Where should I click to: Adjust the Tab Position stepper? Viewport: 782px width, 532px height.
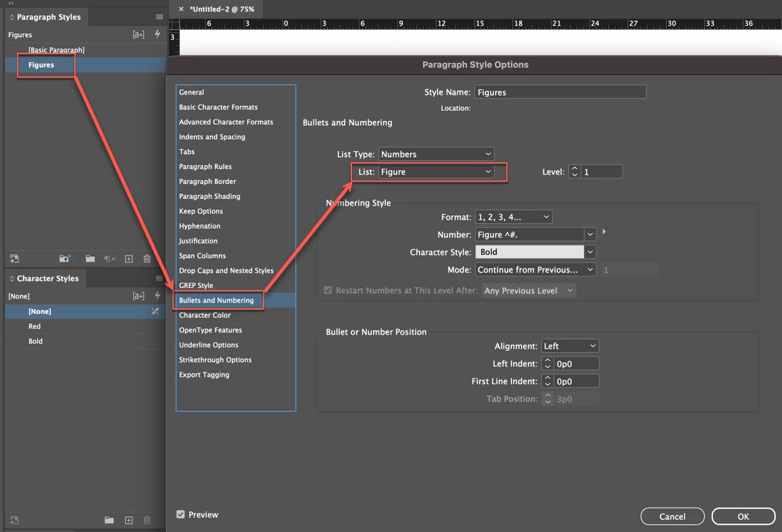point(547,399)
